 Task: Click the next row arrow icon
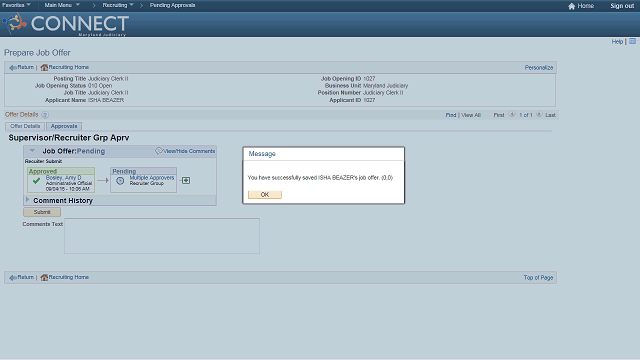click(x=539, y=115)
